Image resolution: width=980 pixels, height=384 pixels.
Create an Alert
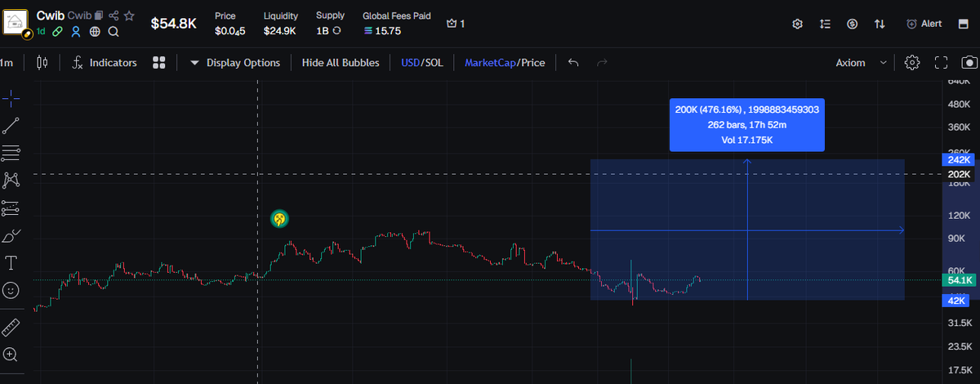coord(924,24)
